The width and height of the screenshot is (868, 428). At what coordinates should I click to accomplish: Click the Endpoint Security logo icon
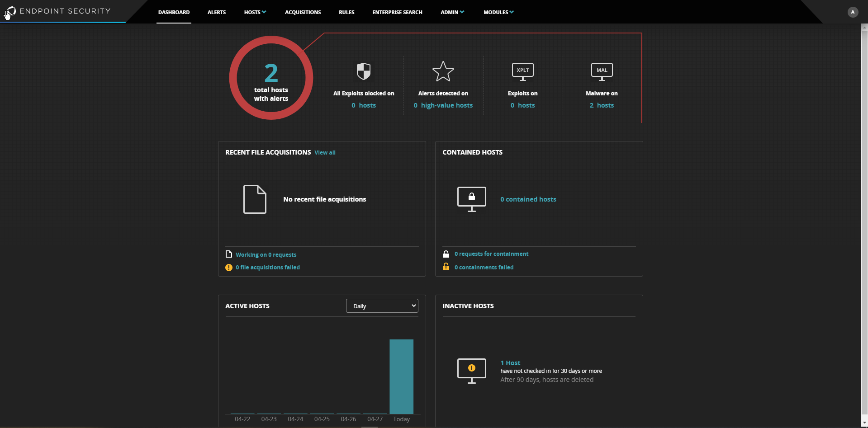click(x=11, y=11)
